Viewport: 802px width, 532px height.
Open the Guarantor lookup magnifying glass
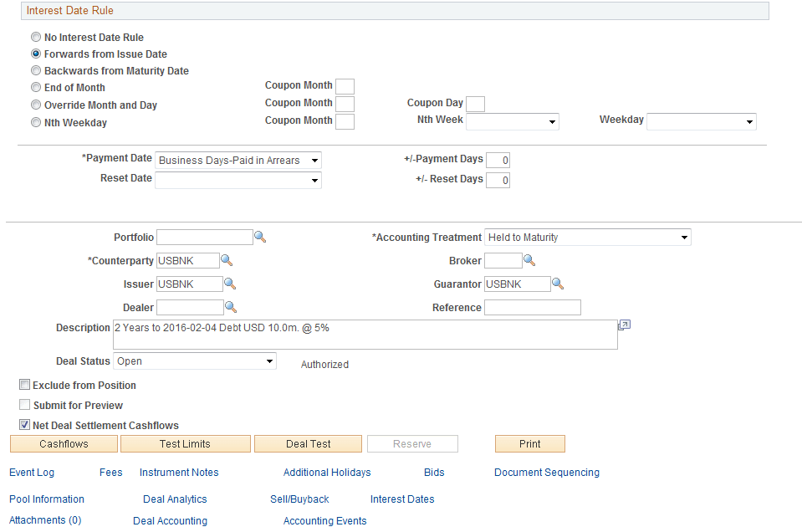tap(558, 284)
